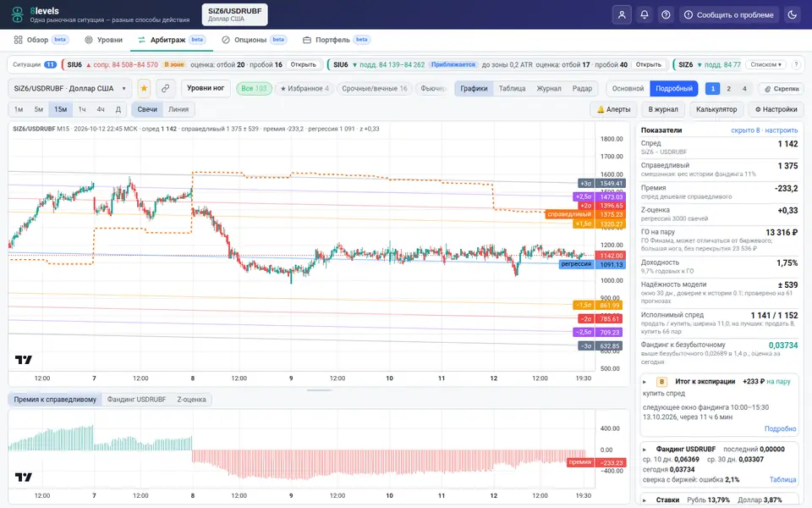Select the 1ч timeframe
Viewport: 812px width, 508px height.
tap(82, 109)
